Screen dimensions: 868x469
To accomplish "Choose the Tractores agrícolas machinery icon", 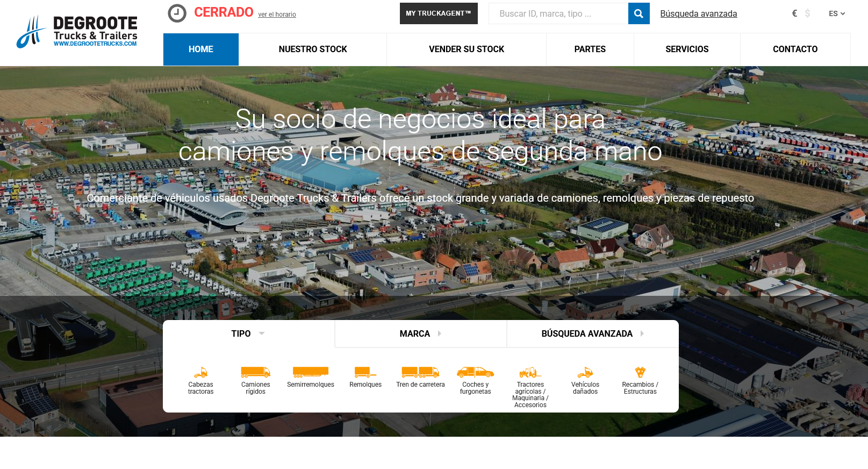I will (x=530, y=373).
